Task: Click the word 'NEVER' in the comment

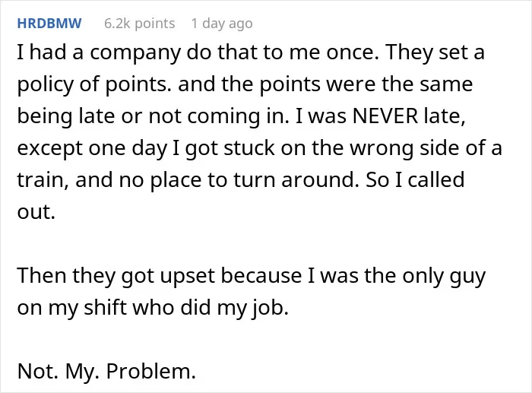Action: [x=385, y=116]
